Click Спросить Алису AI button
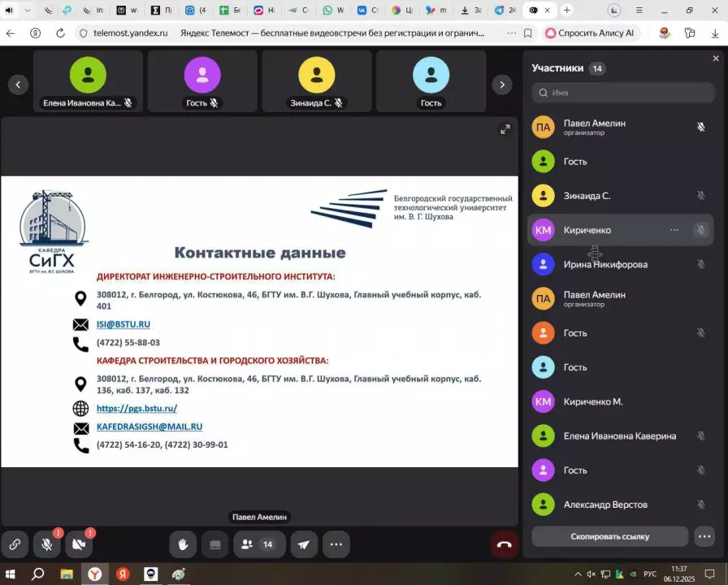 (x=591, y=33)
